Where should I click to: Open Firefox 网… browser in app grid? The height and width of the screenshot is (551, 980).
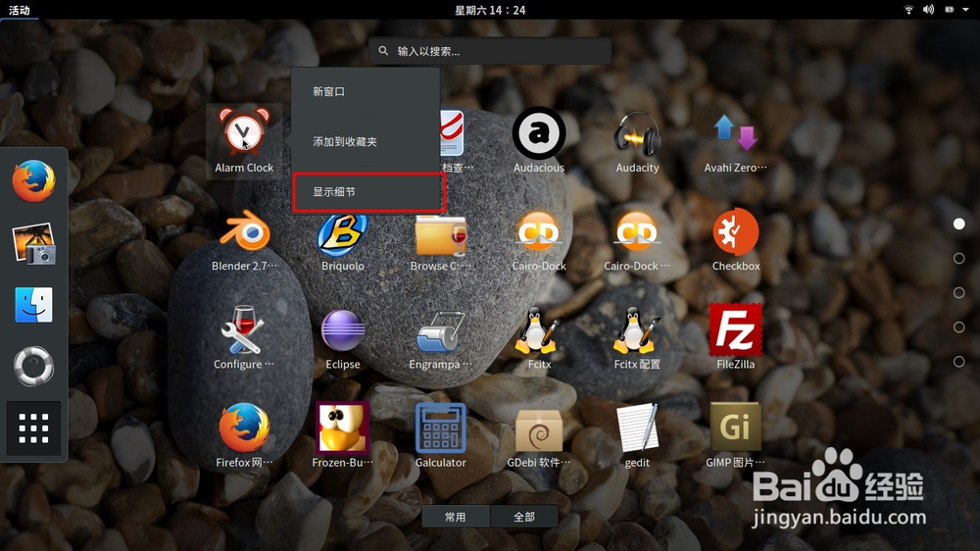(244, 427)
